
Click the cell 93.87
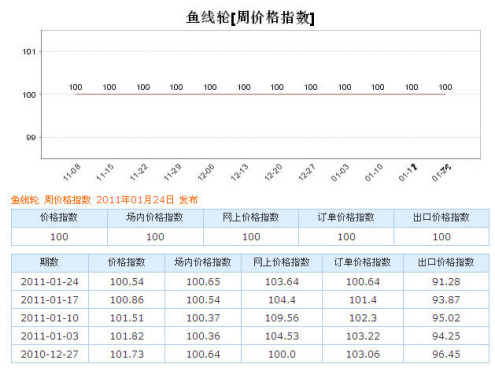(x=446, y=300)
